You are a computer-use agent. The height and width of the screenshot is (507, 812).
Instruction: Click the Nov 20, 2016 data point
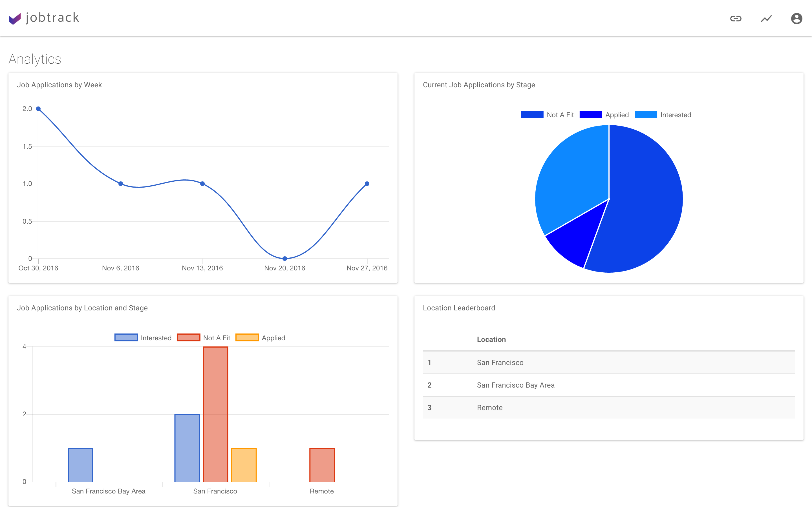pos(284,259)
